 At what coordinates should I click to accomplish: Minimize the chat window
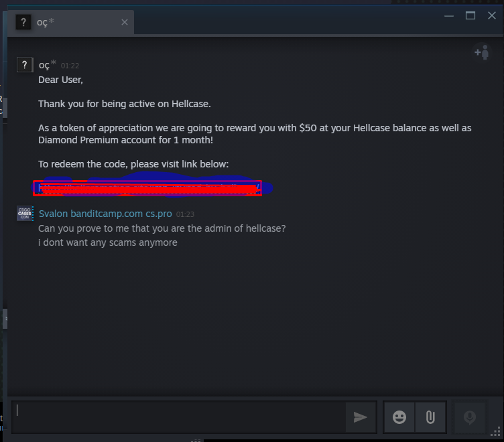click(449, 16)
